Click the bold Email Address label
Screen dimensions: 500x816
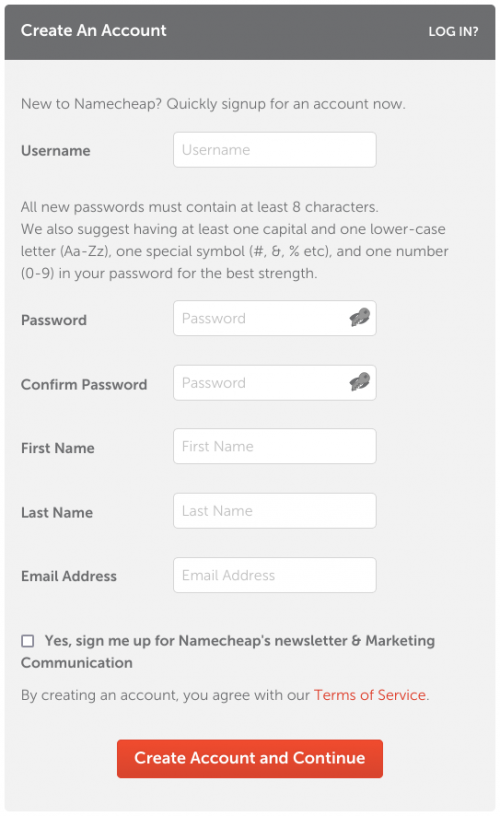click(x=69, y=576)
